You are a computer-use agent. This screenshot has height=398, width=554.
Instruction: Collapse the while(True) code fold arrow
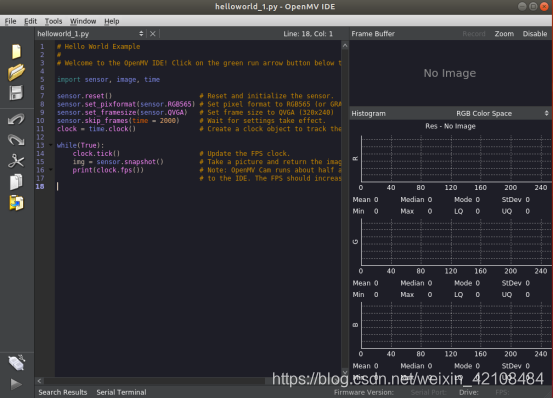coord(51,145)
